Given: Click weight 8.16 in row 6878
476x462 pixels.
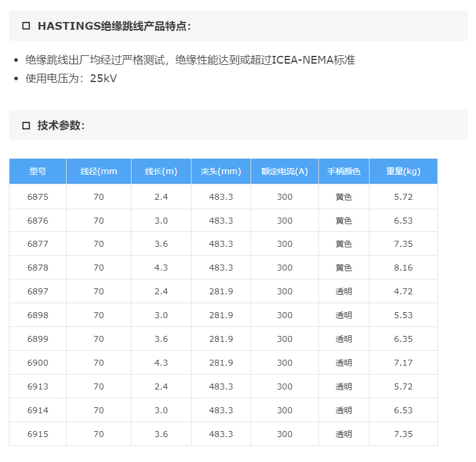Looking at the screenshot, I should [x=403, y=268].
